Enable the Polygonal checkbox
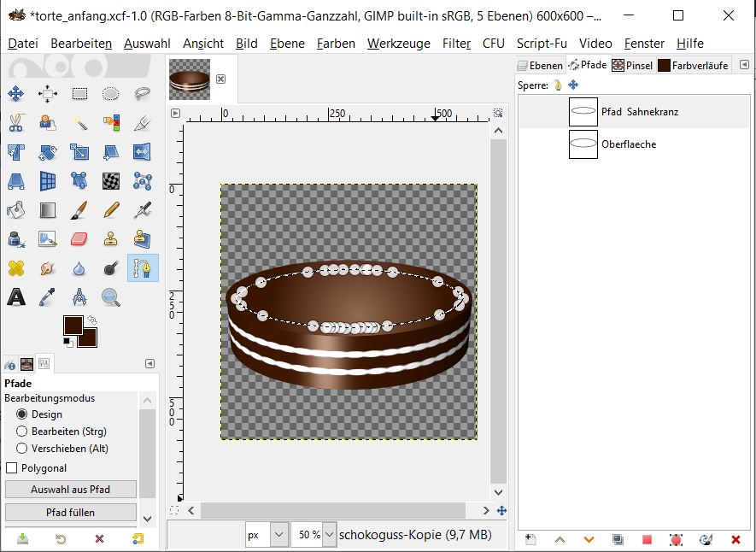Screen dimensions: 756x552 click(x=12, y=468)
